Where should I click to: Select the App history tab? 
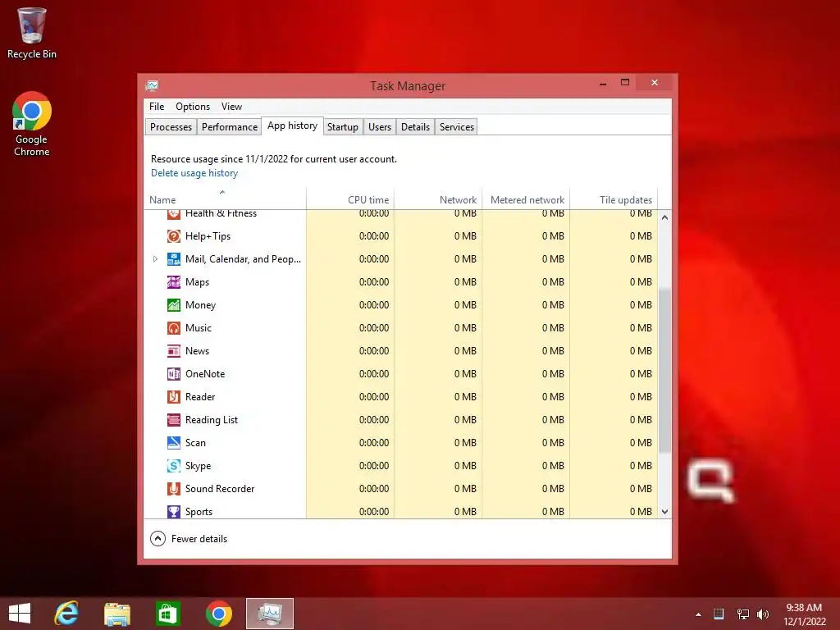(292, 126)
